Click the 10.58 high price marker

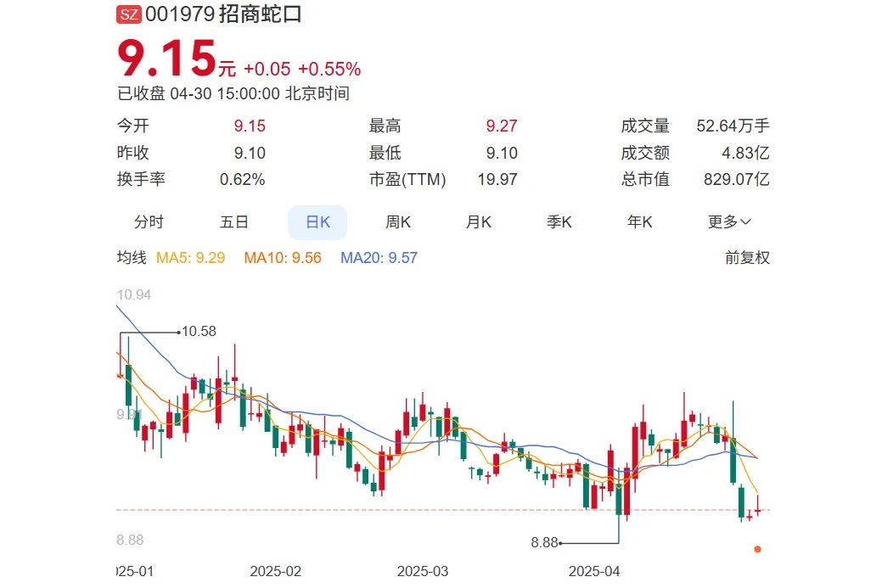(199, 332)
